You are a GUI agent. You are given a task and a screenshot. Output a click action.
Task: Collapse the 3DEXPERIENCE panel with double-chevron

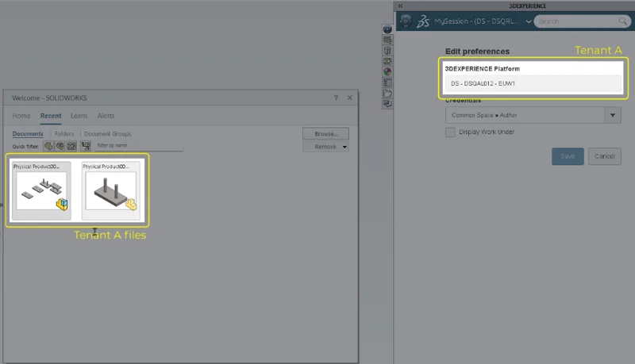point(401,6)
